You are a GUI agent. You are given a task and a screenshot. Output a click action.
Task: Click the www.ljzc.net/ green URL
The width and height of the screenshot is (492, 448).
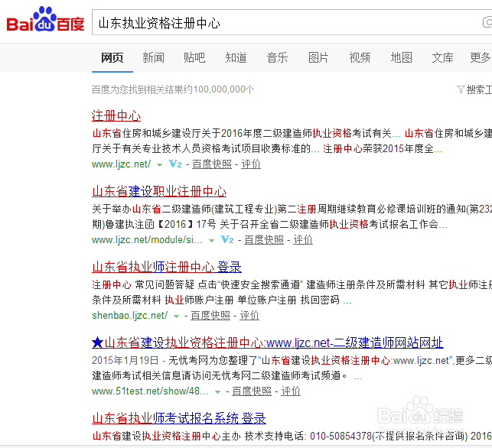click(x=122, y=164)
